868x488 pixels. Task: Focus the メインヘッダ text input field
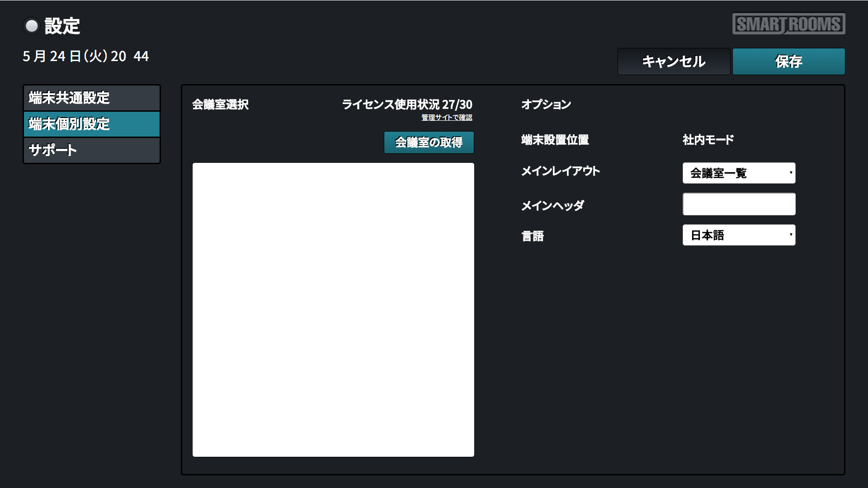[739, 204]
